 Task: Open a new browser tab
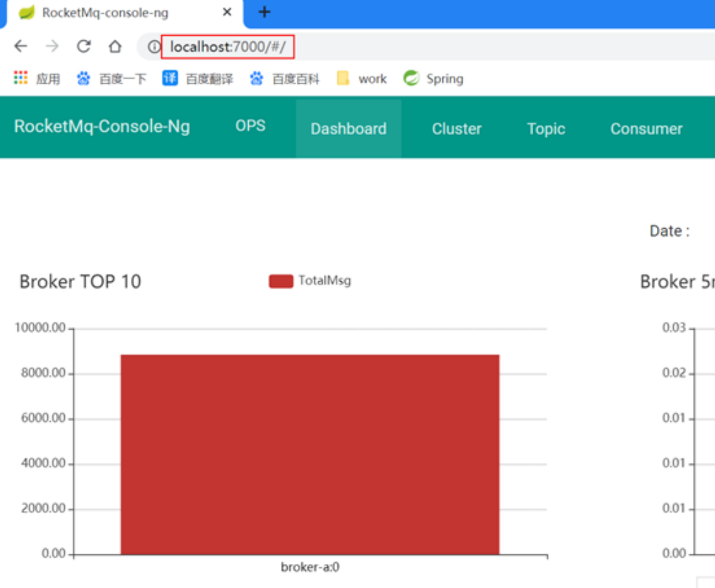tap(264, 12)
